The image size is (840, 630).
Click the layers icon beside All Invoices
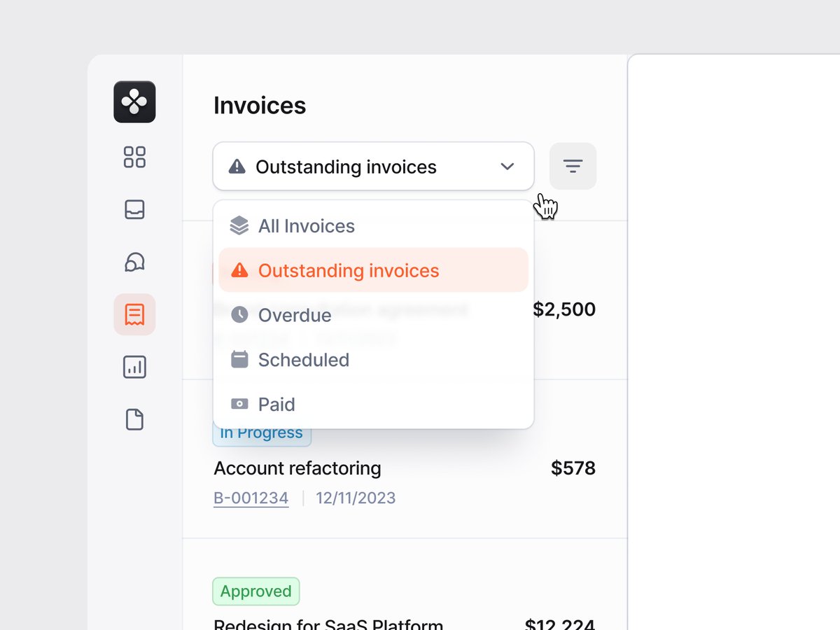[x=239, y=225]
